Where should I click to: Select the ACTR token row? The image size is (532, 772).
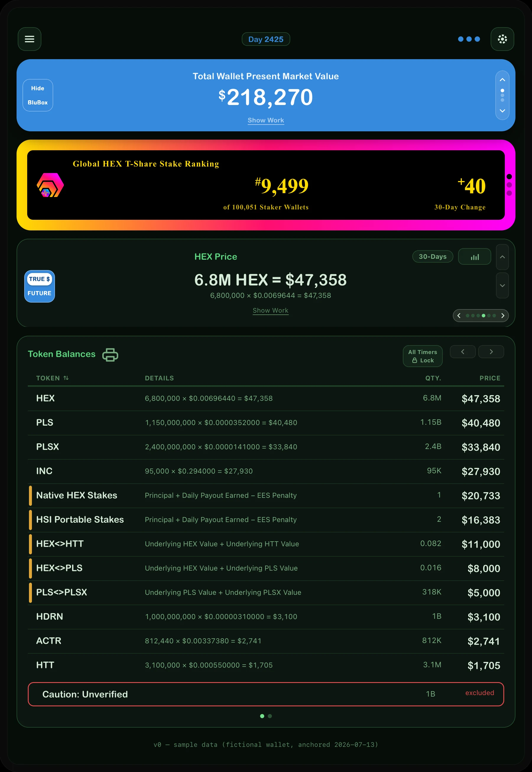[x=266, y=641]
